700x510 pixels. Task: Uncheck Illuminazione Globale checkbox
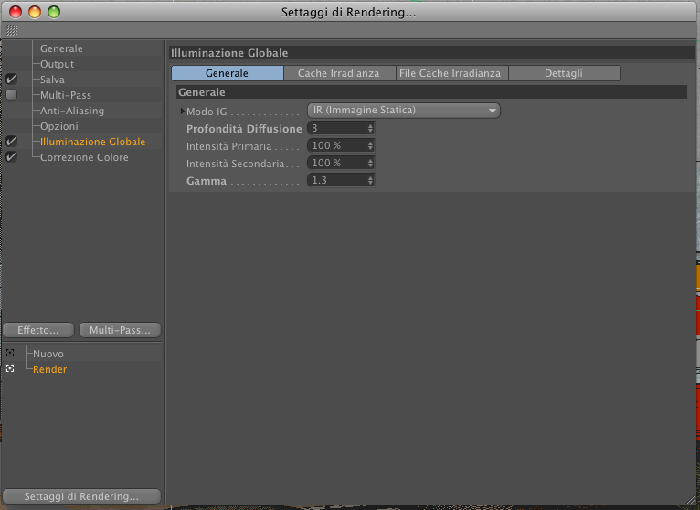[x=11, y=142]
